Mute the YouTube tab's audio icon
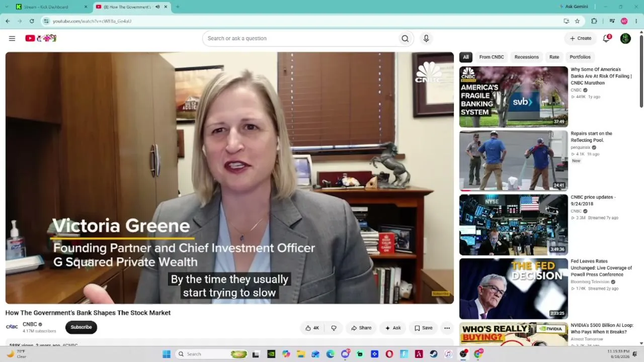Image resolution: width=644 pixels, height=362 pixels. click(157, 7)
